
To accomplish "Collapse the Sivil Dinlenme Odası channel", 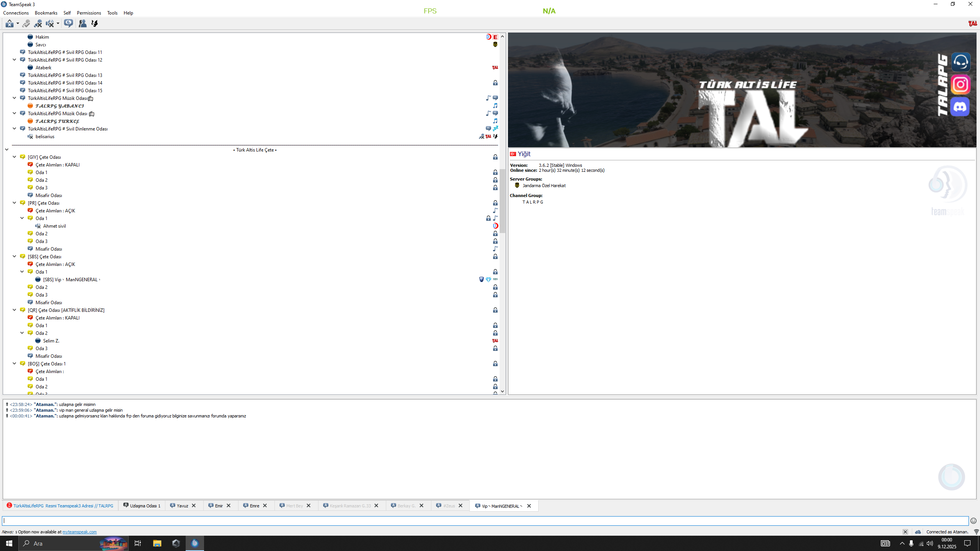I will (x=15, y=129).
